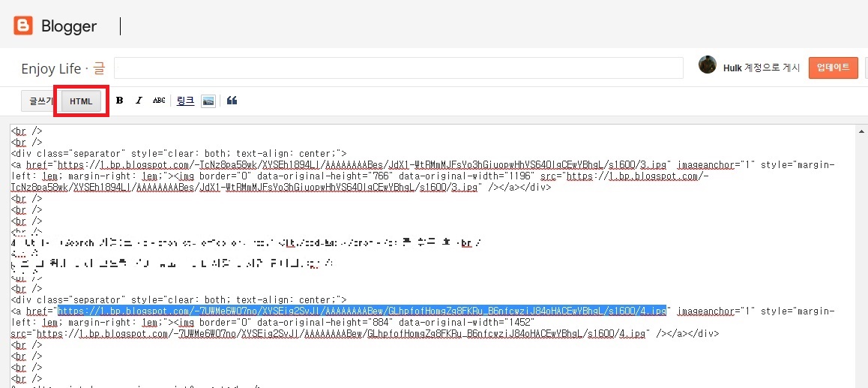Apply bold formatting with B icon

click(119, 101)
